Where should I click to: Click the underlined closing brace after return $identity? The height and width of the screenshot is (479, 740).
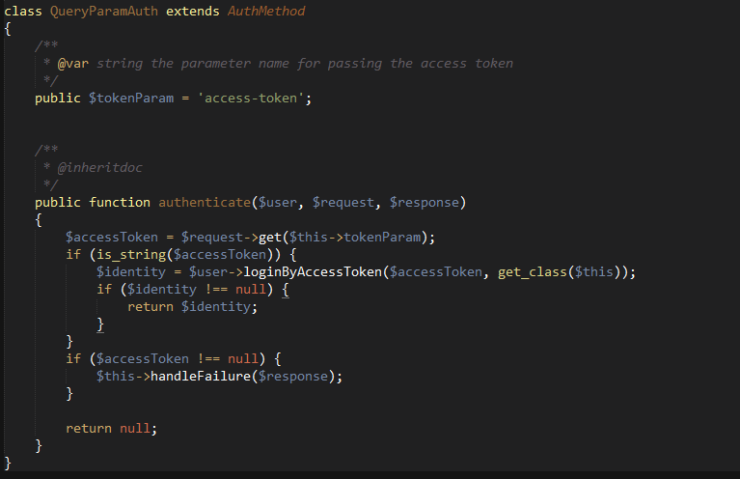pyautogui.click(x=100, y=325)
